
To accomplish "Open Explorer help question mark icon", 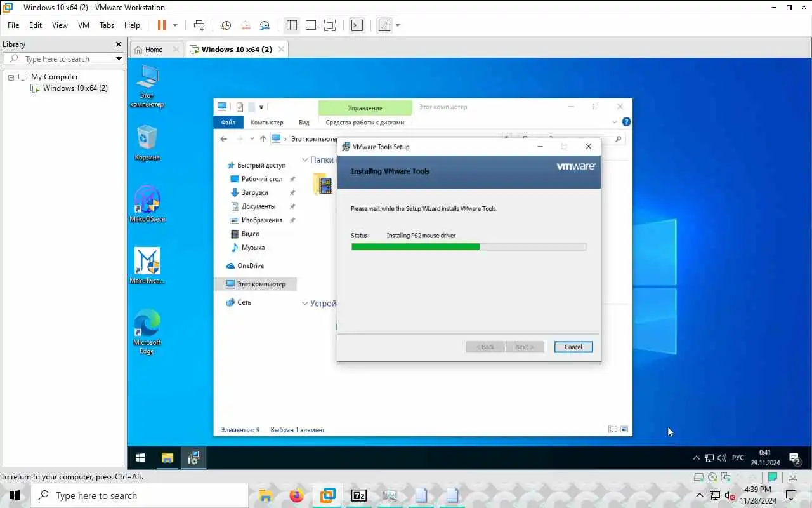I will pos(626,122).
